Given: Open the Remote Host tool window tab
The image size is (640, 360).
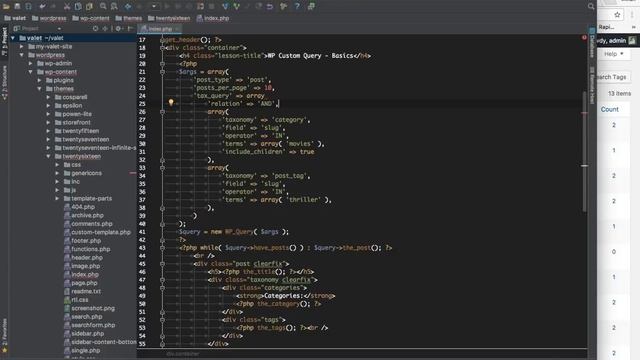Looking at the screenshot, I should point(592,86).
